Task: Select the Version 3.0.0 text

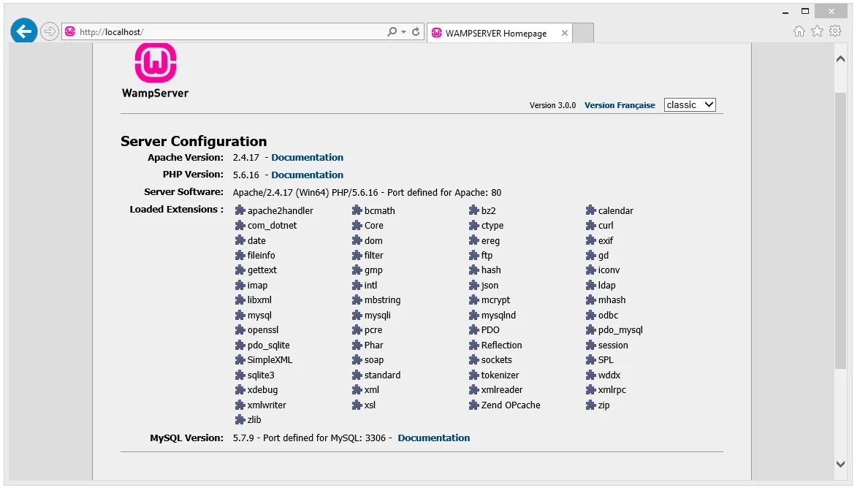Action: tap(552, 105)
